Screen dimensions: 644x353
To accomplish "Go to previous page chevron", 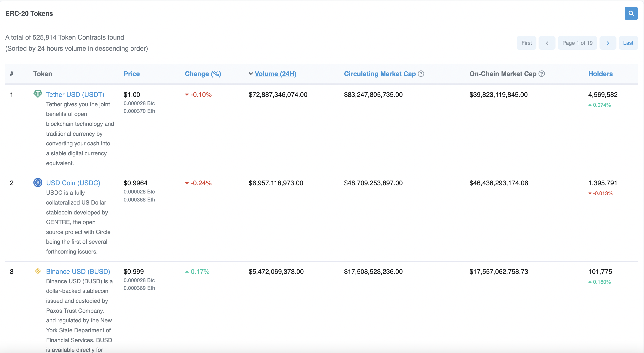I will pyautogui.click(x=547, y=43).
